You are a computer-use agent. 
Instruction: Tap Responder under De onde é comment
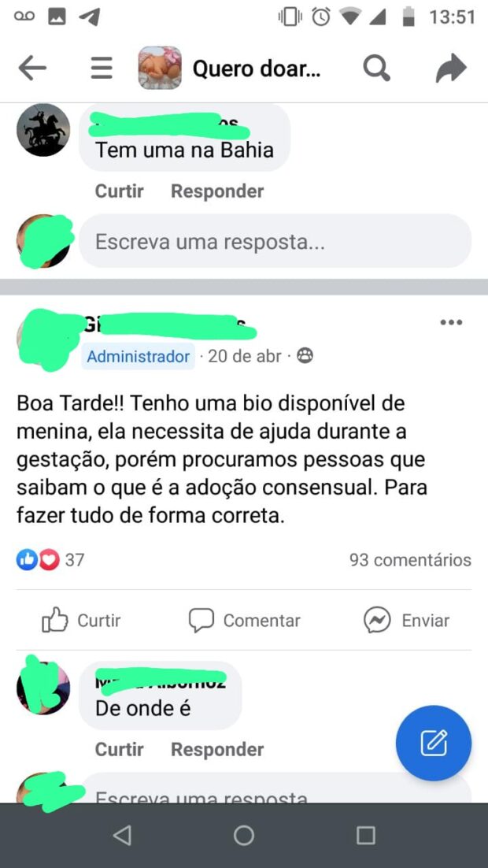tap(217, 749)
